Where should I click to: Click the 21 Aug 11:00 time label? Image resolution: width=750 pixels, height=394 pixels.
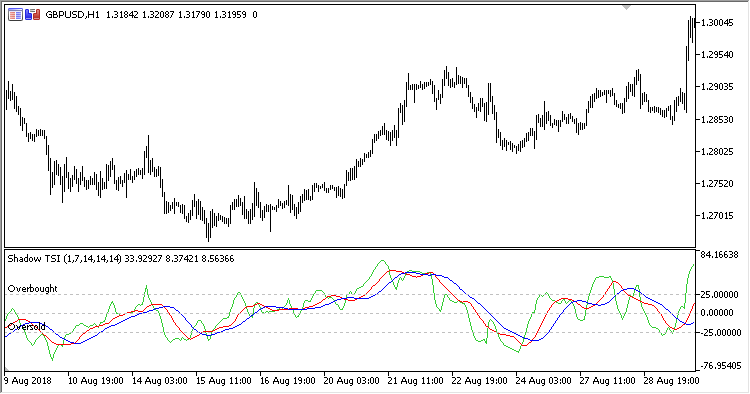pyautogui.click(x=416, y=381)
